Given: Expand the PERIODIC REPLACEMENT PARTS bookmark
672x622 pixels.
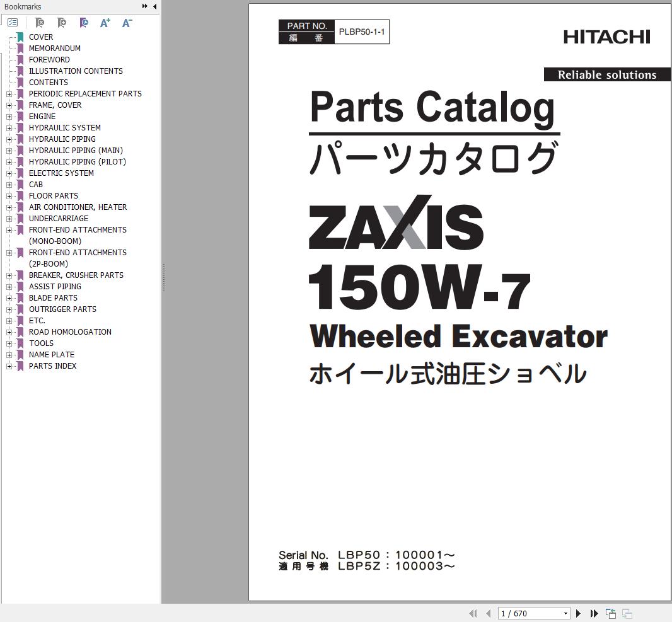Looking at the screenshot, I should pyautogui.click(x=9, y=94).
